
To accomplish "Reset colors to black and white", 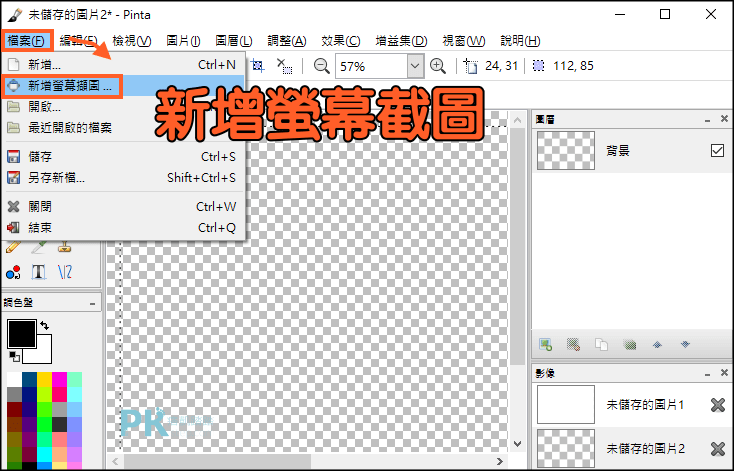I will [x=14, y=356].
